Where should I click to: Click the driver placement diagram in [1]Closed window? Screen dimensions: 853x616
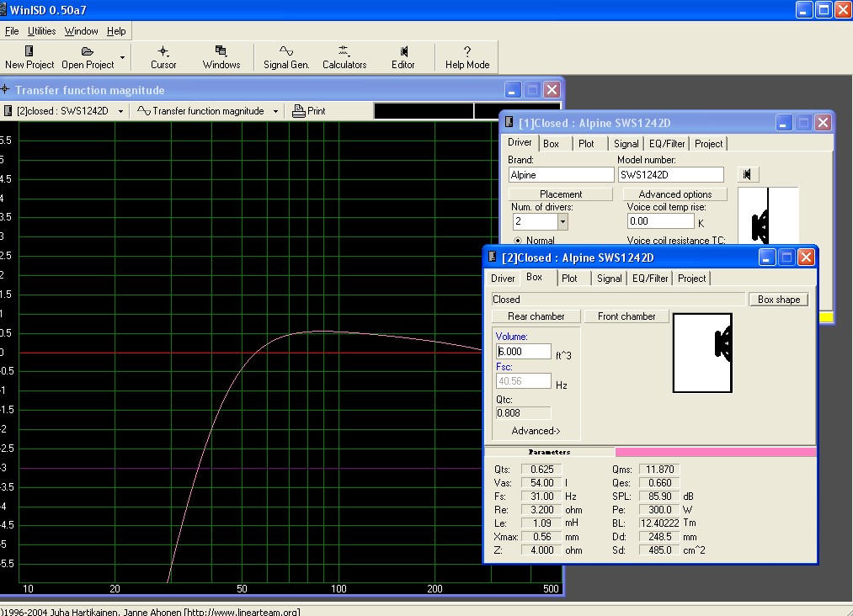tap(768, 215)
